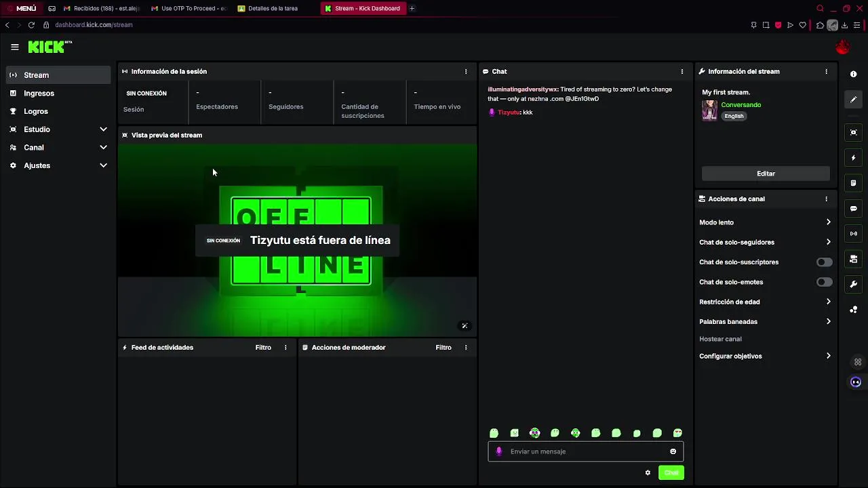Screen dimensions: 868x488
Task: Click into Enviar un mensaje field
Action: pos(587,451)
